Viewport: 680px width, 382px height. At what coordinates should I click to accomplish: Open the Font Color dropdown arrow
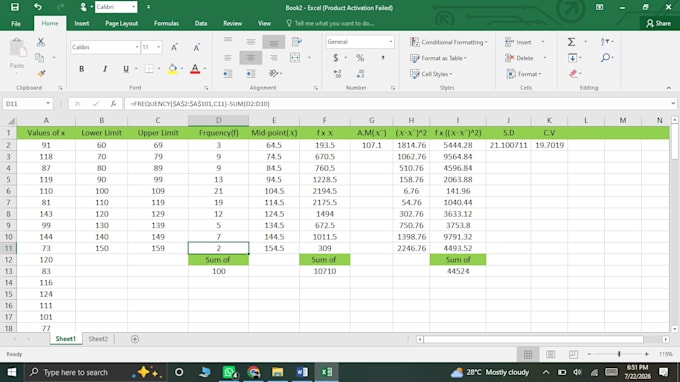205,69
